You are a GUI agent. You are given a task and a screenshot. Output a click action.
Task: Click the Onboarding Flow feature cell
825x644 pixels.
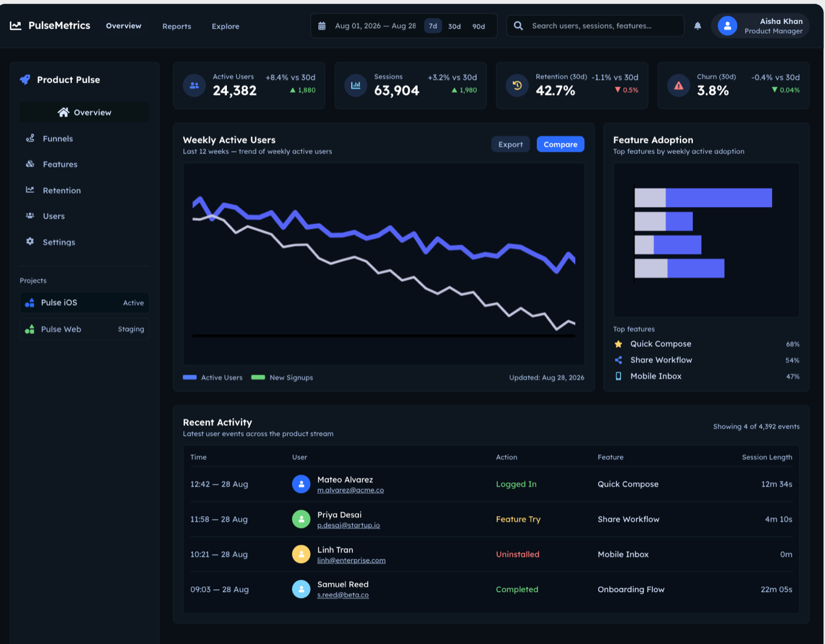click(631, 589)
